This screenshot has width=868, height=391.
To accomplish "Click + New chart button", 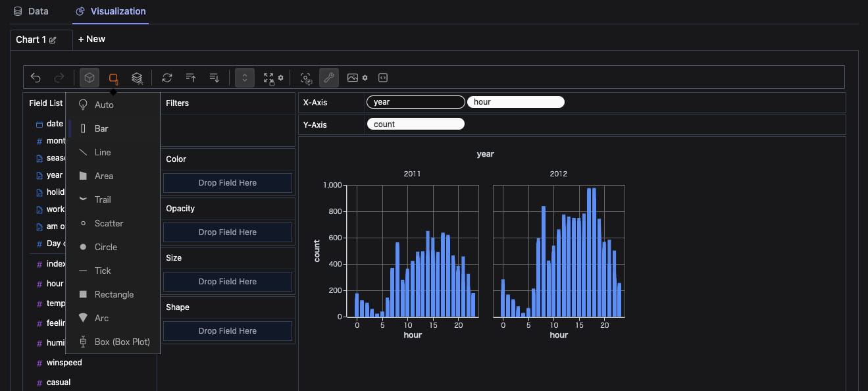I will (91, 39).
